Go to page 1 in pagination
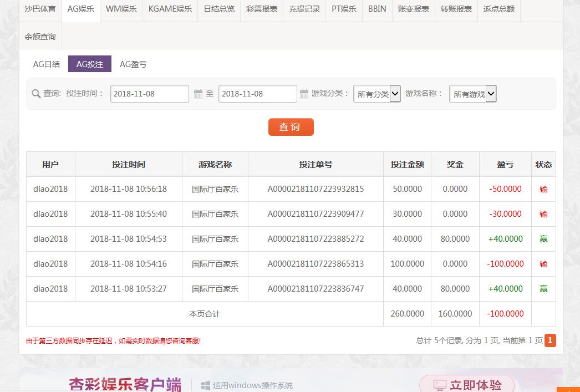The width and height of the screenshot is (580, 392). [550, 340]
